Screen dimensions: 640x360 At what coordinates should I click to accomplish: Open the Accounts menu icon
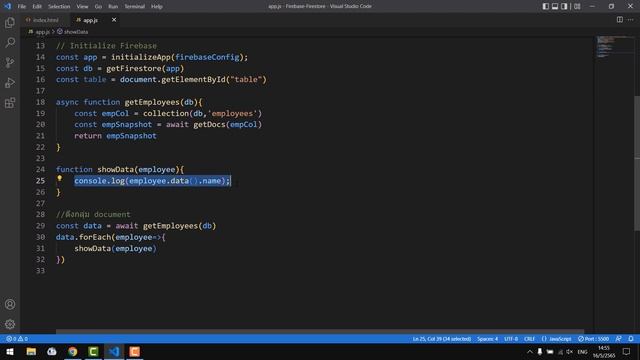10,304
